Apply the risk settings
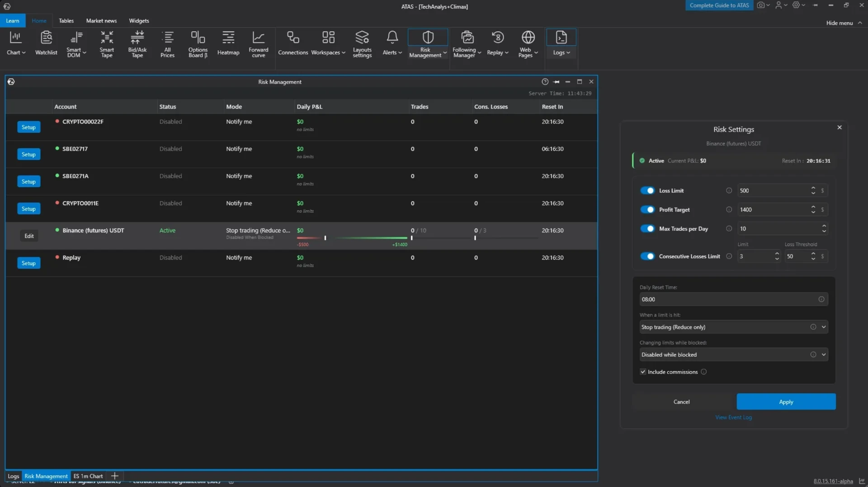Screen dimensions: 868x487 [786, 402]
